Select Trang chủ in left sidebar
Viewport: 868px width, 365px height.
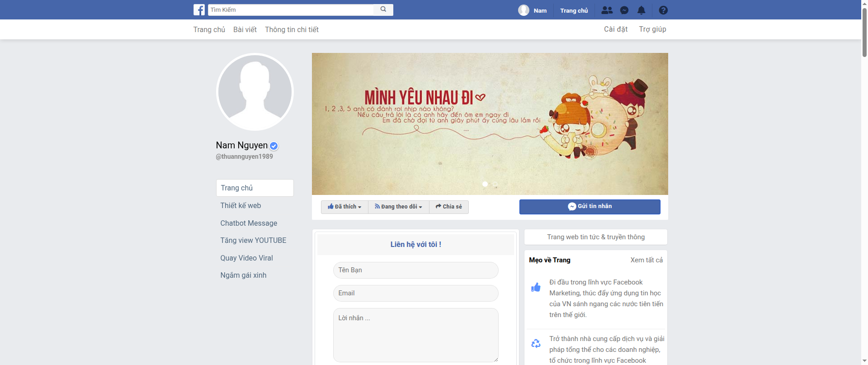255,188
